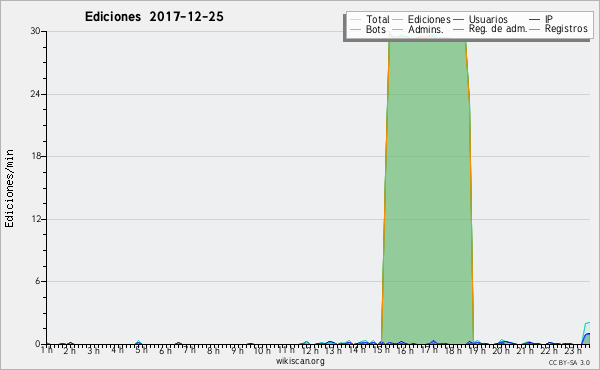600x370 pixels.
Task: Click the y-axis value 24
Action: [x=35, y=94]
